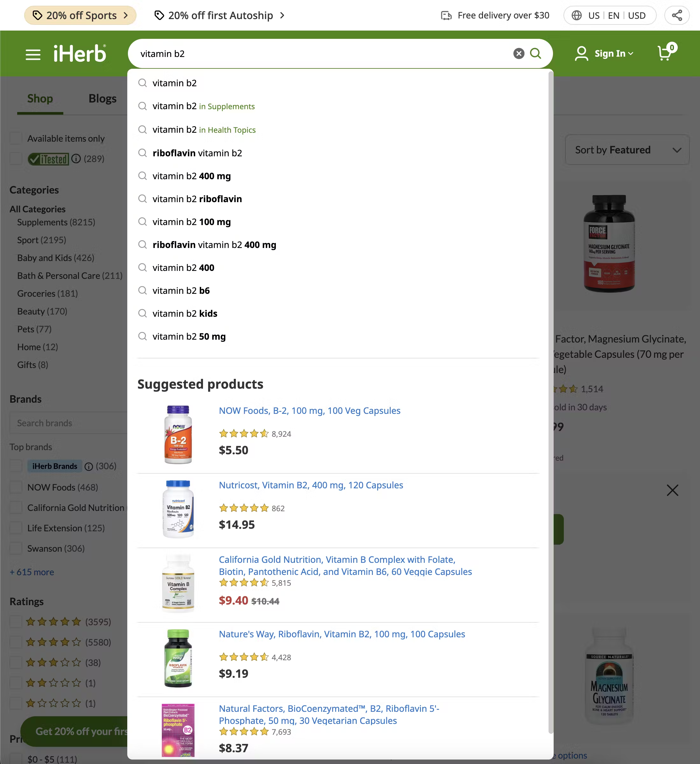Click the magnifying glass search icon
The image size is (700, 764).
[535, 53]
